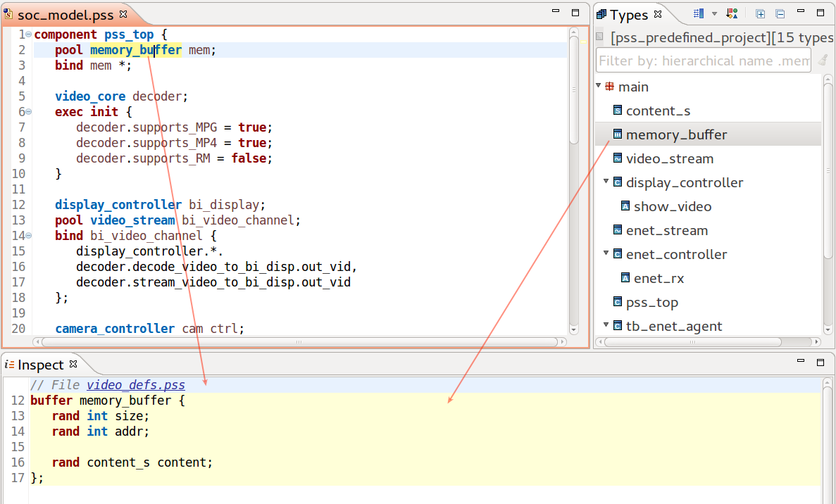The width and height of the screenshot is (836, 504).
Task: Click inside the hierarchical name filter field
Action: 703,61
